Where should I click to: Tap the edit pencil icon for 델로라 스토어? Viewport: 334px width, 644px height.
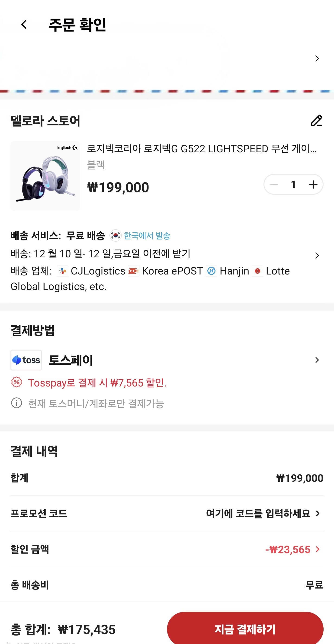click(316, 121)
